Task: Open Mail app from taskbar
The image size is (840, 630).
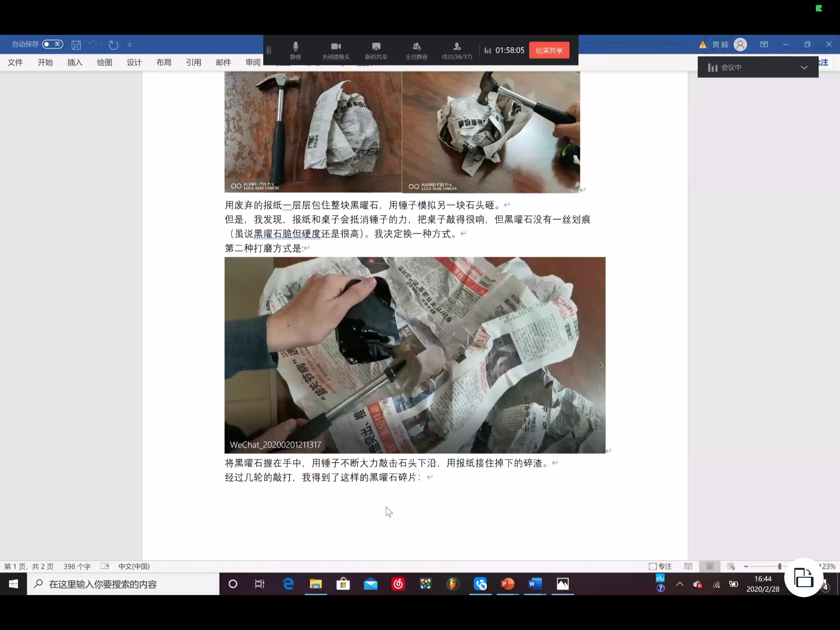Action: click(370, 584)
